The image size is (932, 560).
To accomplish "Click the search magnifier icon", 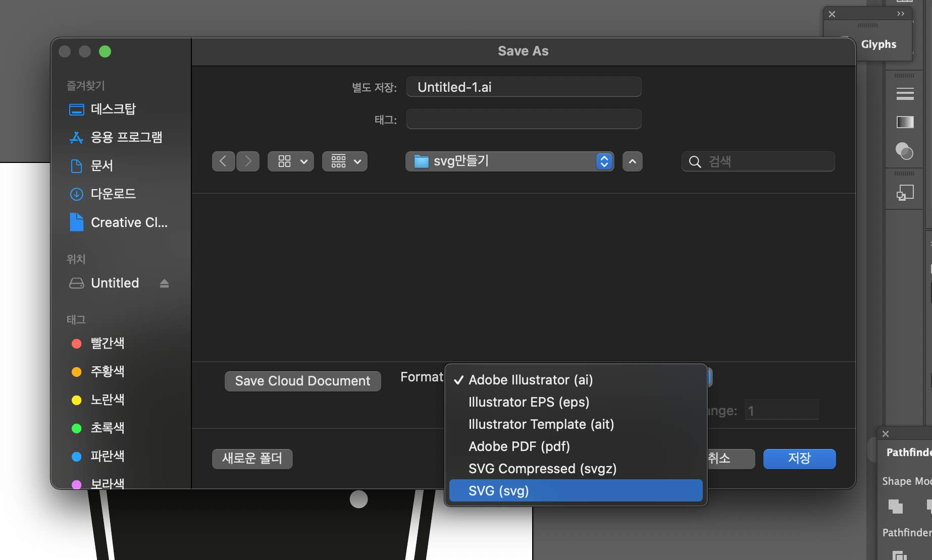I will pyautogui.click(x=695, y=162).
